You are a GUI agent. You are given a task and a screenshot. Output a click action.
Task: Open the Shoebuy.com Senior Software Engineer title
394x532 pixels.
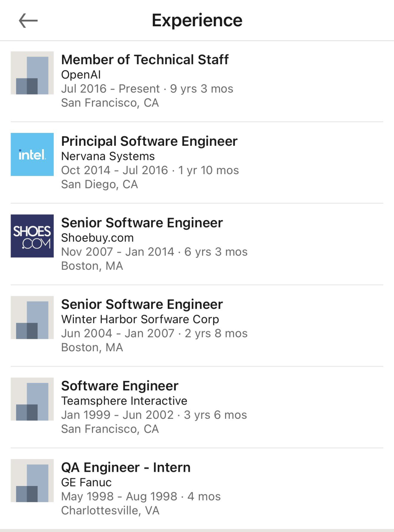[142, 223]
